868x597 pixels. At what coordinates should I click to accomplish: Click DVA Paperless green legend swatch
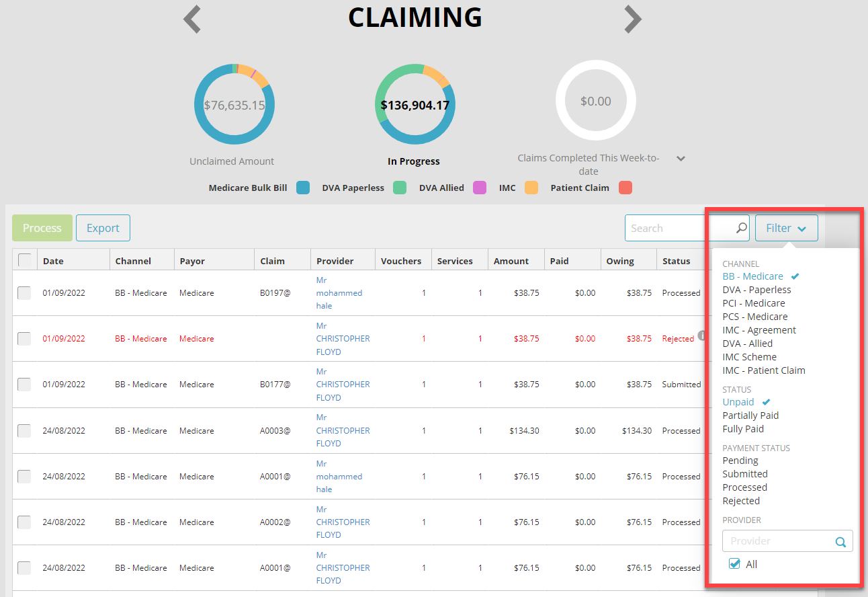click(400, 188)
